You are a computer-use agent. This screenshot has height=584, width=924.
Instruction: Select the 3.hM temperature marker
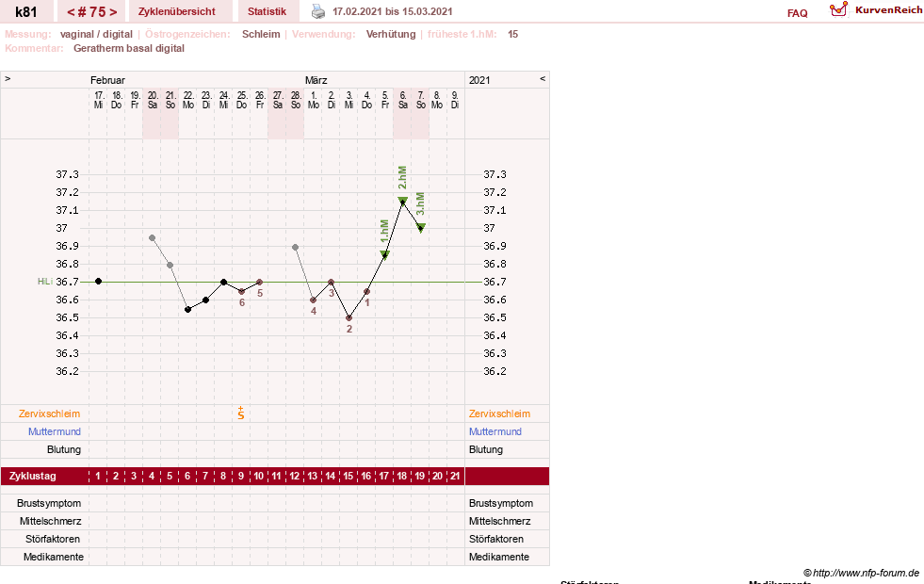pos(421,228)
